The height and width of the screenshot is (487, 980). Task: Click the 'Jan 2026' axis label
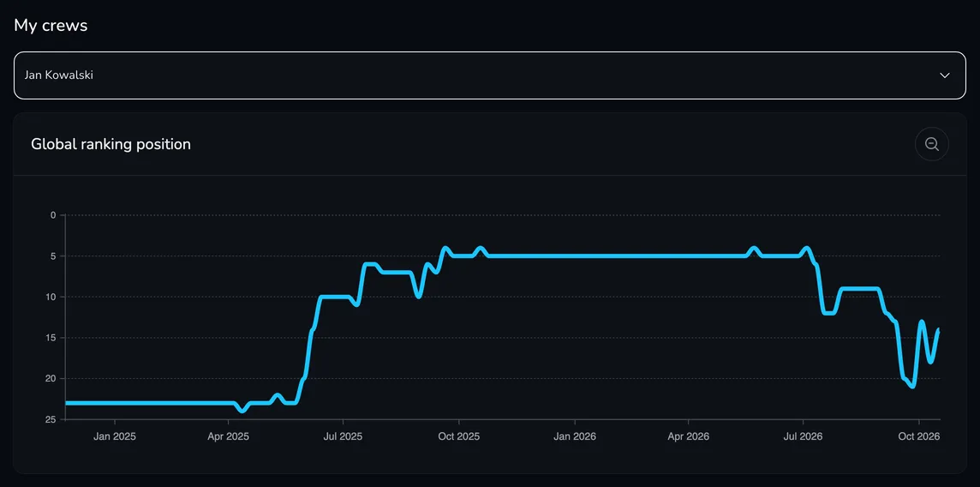pos(574,436)
